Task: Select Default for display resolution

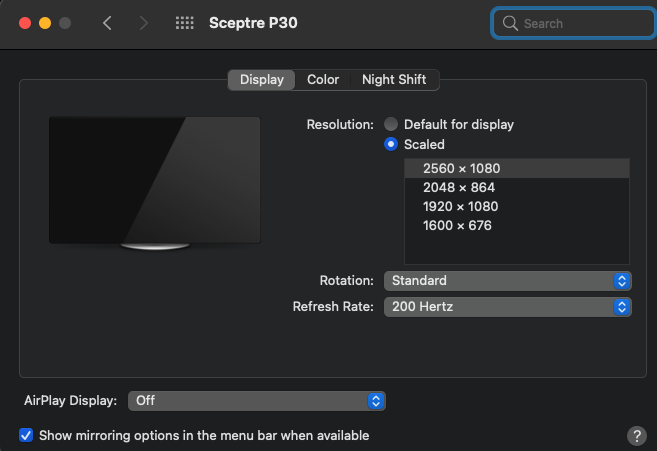Action: click(391, 125)
